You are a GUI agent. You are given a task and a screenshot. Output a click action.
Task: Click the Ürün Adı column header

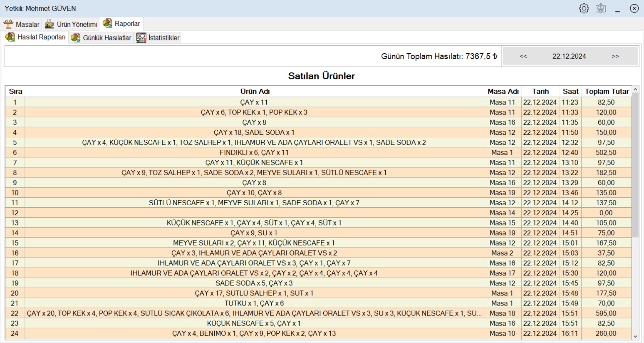click(x=255, y=91)
